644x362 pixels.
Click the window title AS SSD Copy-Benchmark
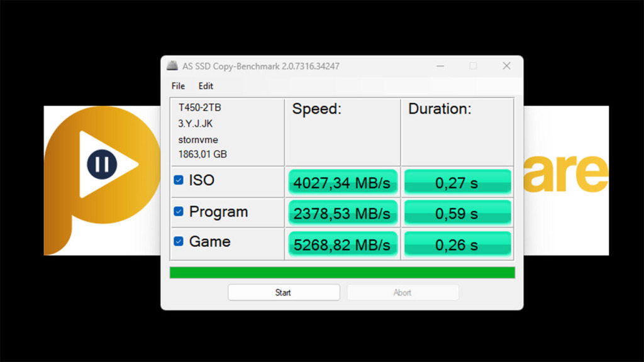(261, 66)
